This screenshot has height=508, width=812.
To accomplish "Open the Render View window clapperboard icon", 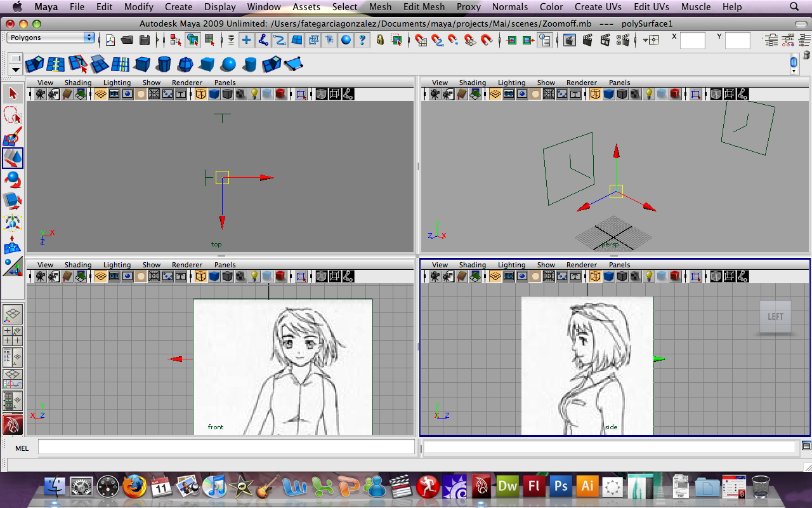I will tap(570, 40).
